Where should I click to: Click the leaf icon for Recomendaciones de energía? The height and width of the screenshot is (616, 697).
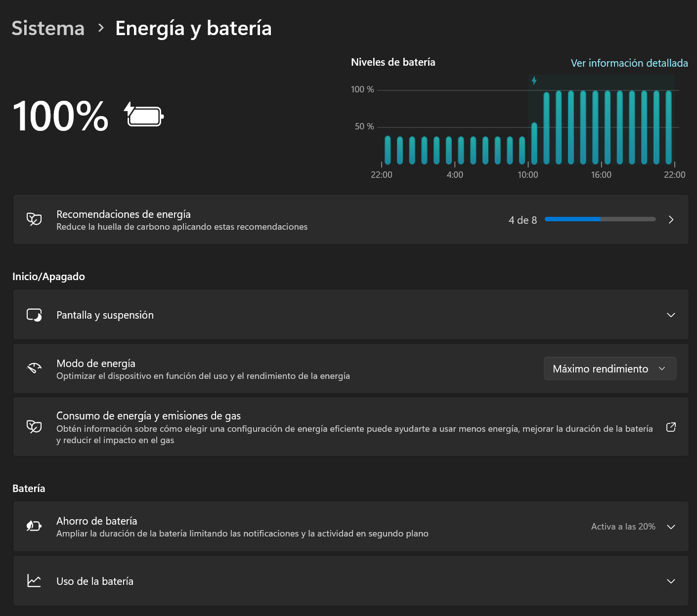tap(34, 219)
